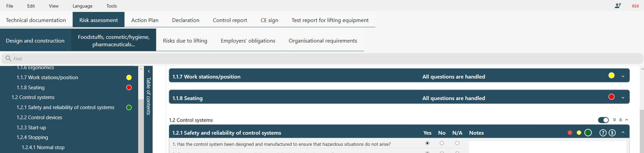Go to 1.2.4 Stopping tree item
This screenshot has height=153, width=644.
tap(32, 137)
